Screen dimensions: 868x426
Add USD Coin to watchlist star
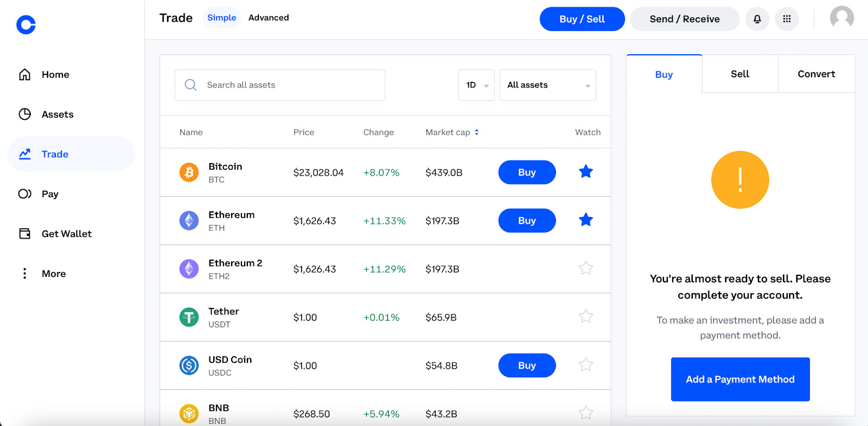586,365
